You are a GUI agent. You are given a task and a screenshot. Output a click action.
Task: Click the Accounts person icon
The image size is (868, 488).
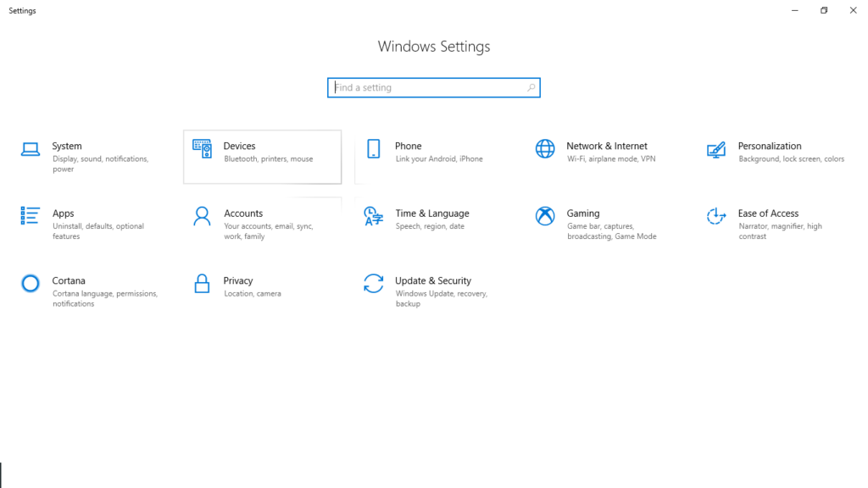click(202, 216)
